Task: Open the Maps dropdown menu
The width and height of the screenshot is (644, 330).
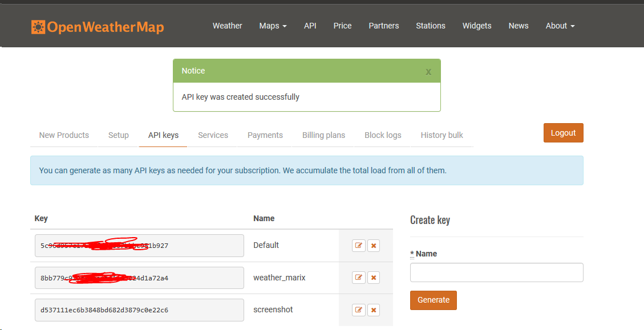Action: 273,26
